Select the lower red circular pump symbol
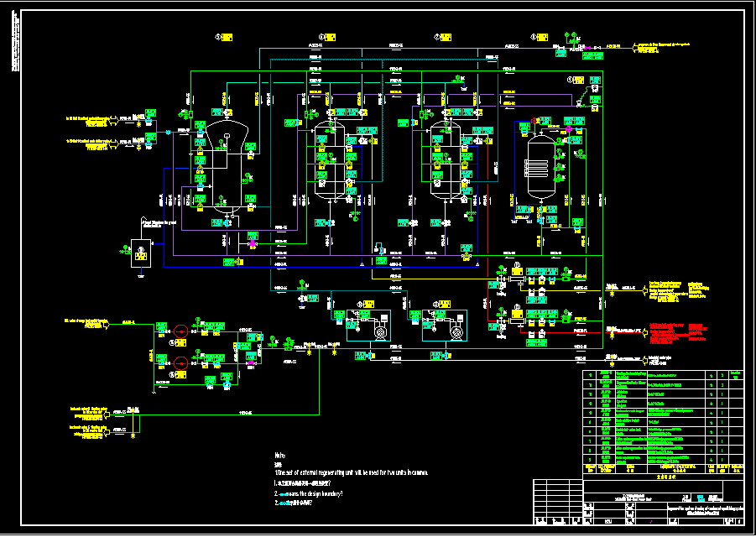 (180, 362)
